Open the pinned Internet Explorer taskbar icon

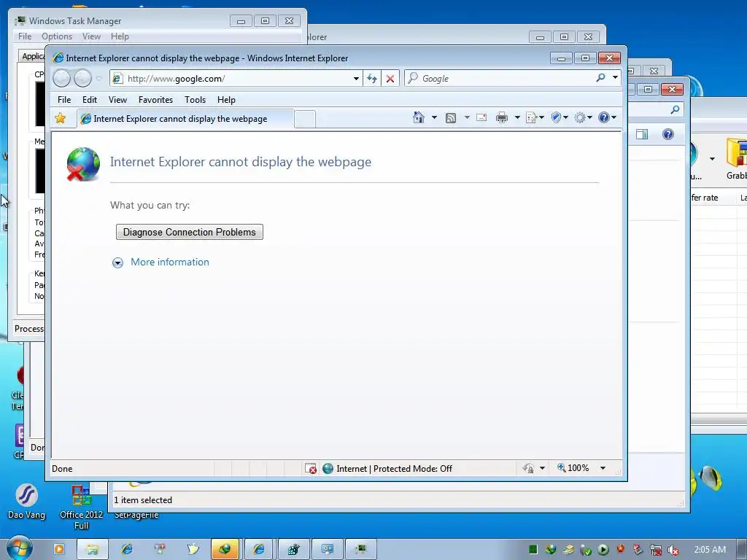(x=127, y=549)
